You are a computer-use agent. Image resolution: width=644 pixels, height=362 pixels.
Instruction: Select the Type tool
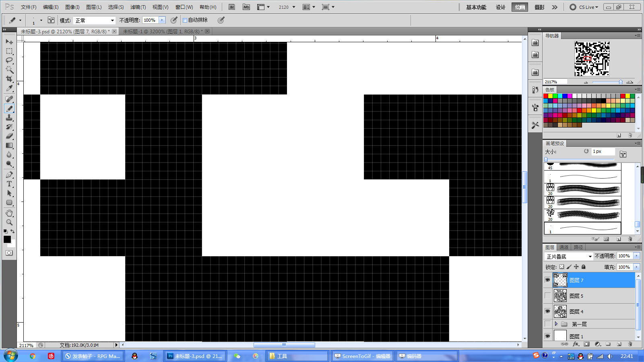click(9, 184)
